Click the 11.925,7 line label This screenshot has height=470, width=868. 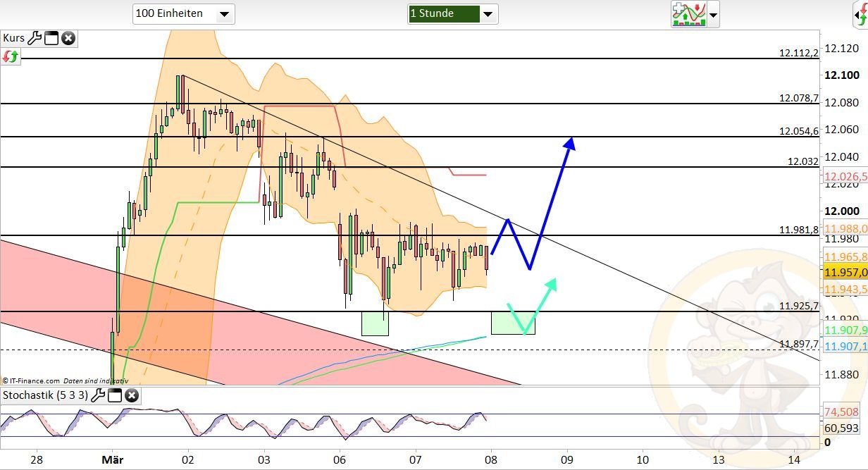(x=799, y=305)
